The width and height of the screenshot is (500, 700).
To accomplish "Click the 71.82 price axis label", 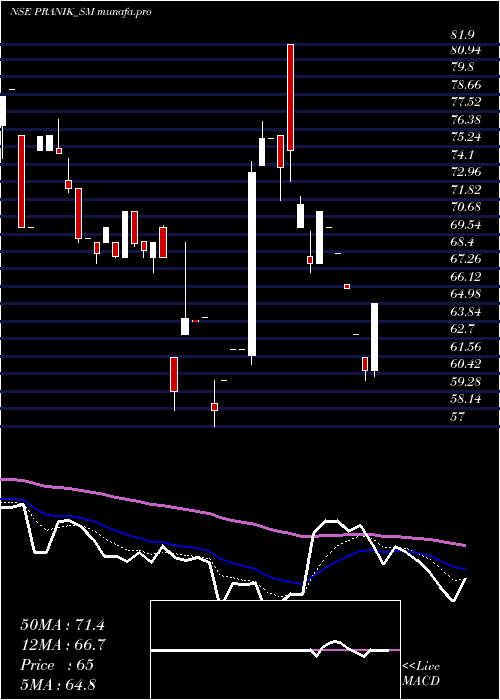I will coord(466,190).
